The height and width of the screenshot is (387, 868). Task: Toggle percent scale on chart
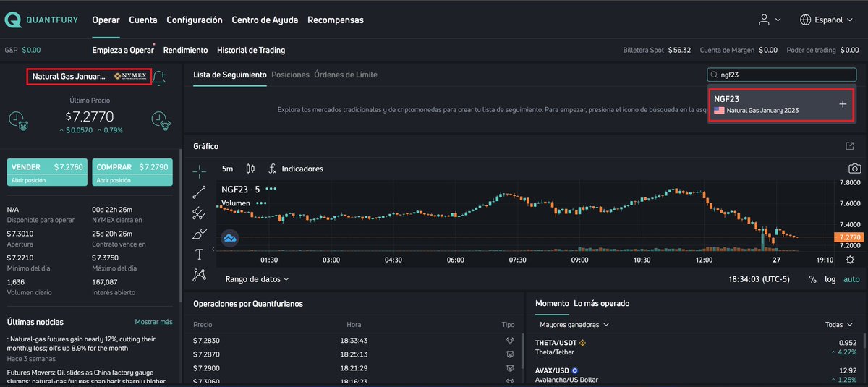click(812, 279)
